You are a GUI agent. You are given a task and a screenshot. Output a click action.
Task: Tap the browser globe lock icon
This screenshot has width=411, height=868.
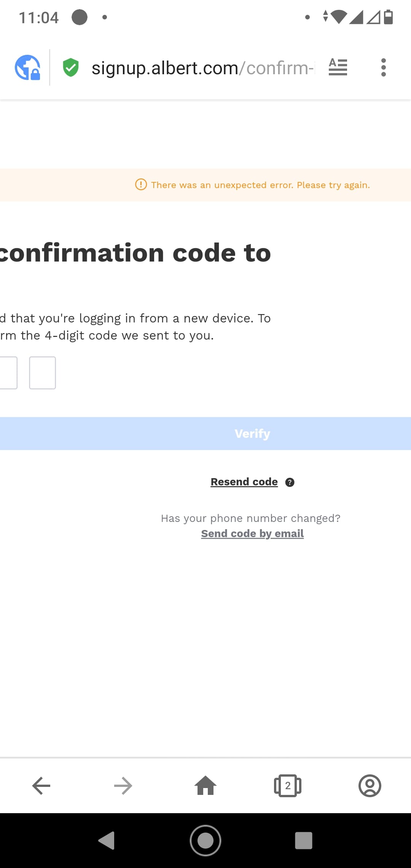point(27,68)
